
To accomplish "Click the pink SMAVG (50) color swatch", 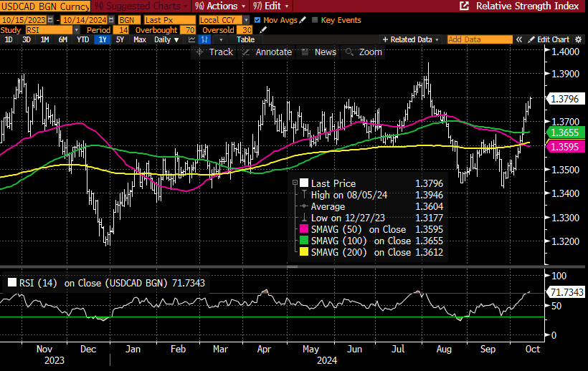I will click(x=304, y=230).
